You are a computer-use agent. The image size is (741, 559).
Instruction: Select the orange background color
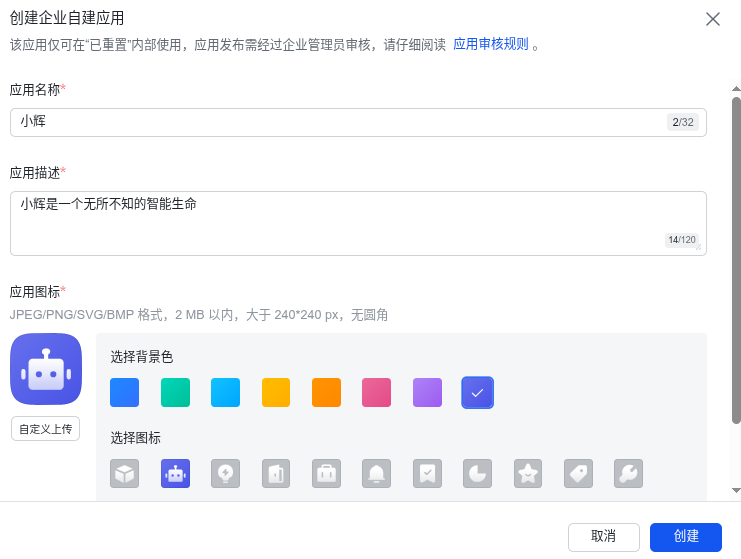pyautogui.click(x=327, y=393)
